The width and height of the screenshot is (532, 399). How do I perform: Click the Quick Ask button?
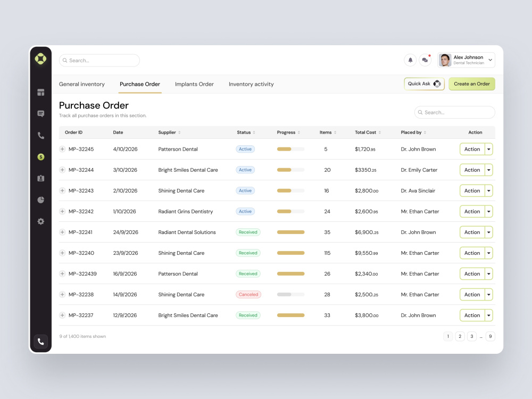click(424, 84)
